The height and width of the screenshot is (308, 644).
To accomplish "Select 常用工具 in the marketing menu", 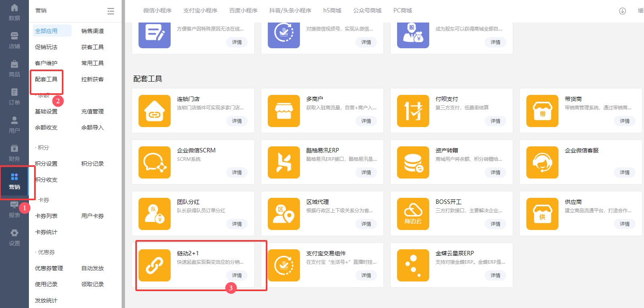I will [x=93, y=63].
